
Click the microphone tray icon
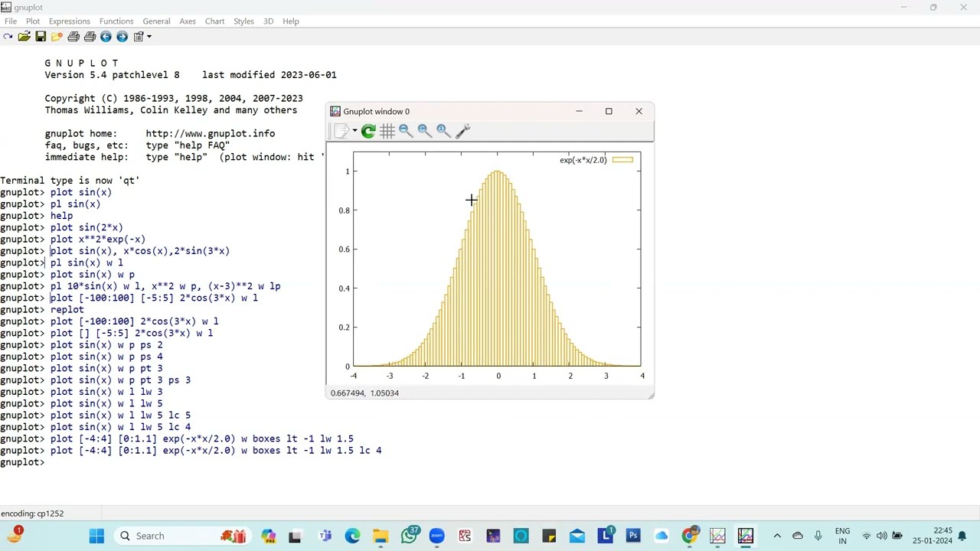click(818, 536)
